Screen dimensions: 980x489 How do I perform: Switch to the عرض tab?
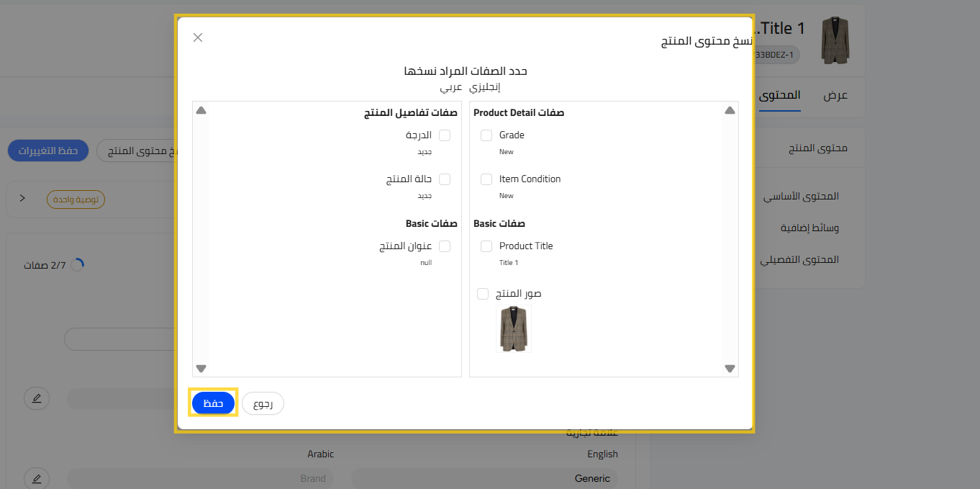point(835,96)
